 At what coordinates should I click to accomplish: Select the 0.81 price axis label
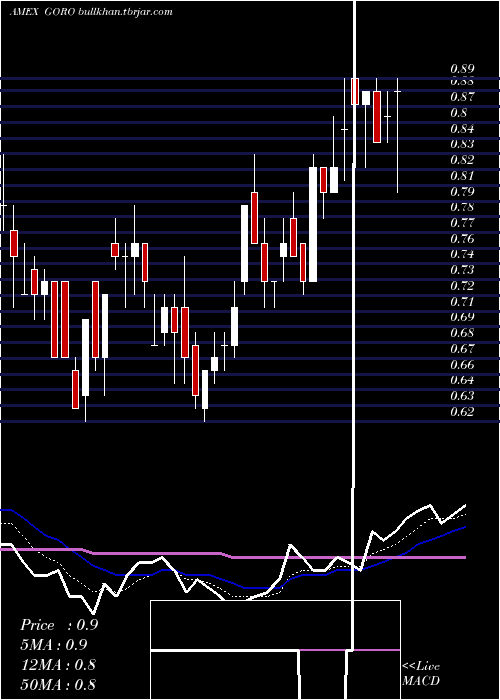coord(462,175)
